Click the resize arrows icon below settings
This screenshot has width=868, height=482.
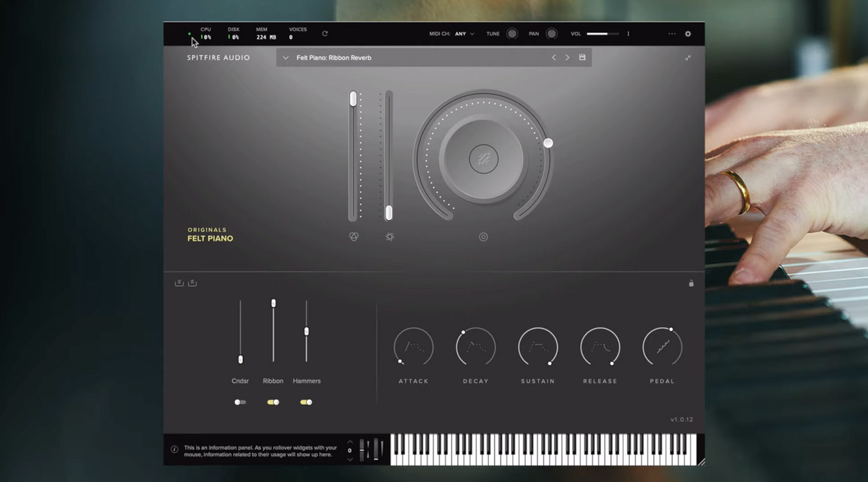(x=688, y=58)
